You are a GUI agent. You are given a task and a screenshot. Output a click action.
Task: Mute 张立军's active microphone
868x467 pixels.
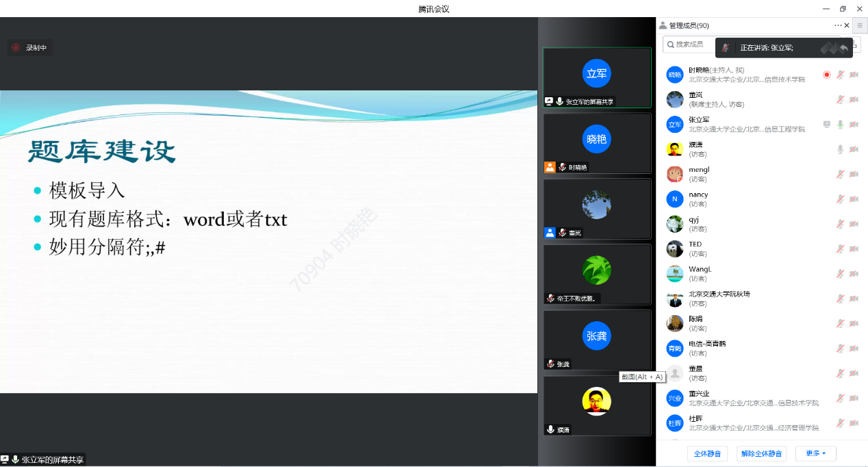point(840,125)
